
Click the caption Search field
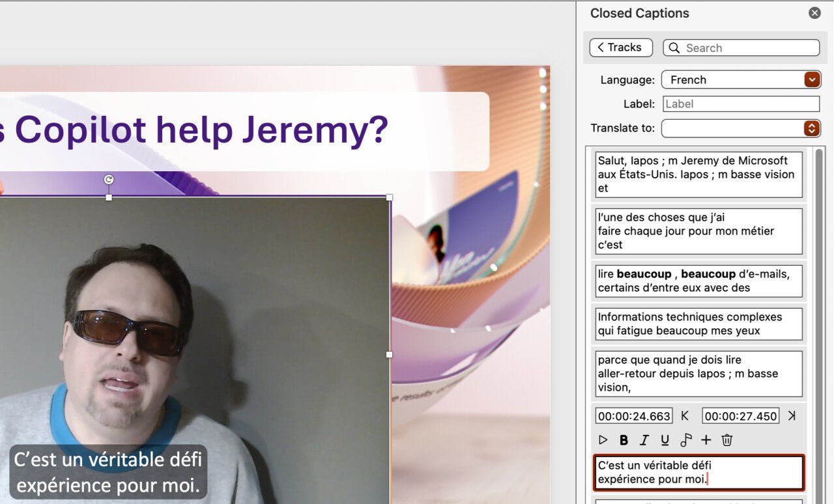click(741, 48)
